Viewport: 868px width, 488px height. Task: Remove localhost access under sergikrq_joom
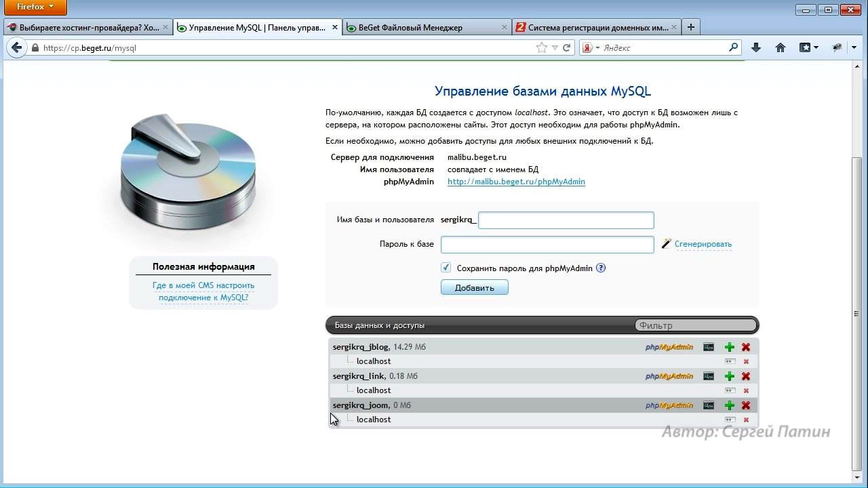tap(746, 420)
